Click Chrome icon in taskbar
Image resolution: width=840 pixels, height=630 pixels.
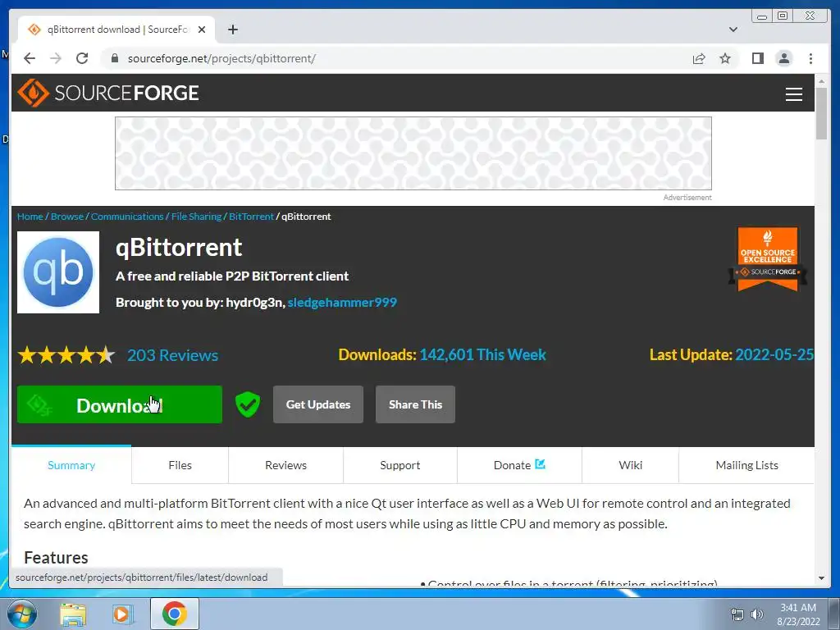175,614
